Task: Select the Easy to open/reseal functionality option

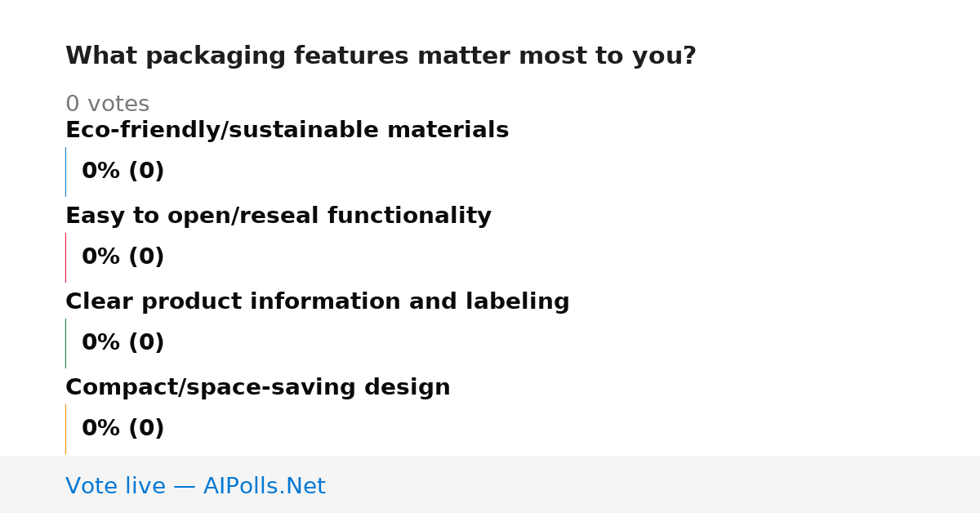Action: point(278,216)
